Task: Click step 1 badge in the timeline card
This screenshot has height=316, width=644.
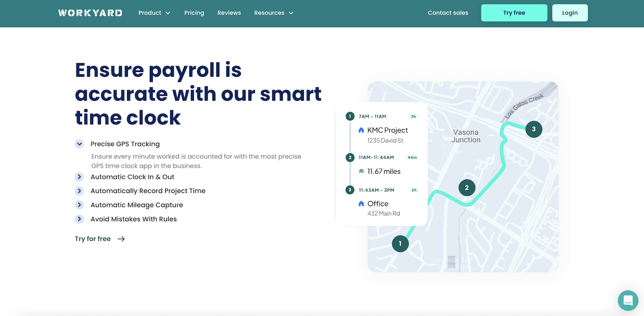Action: pos(349,116)
